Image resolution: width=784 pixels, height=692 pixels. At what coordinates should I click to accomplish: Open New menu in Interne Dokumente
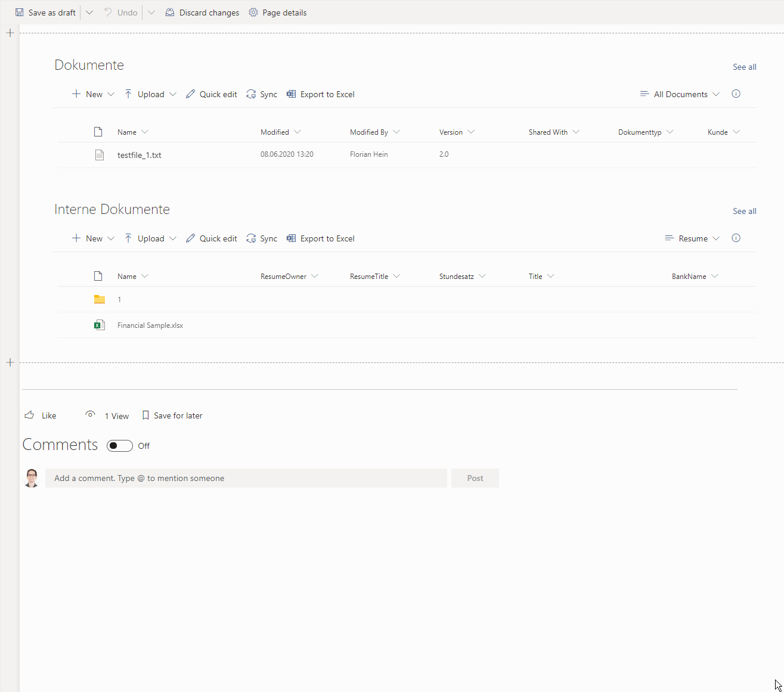pyautogui.click(x=93, y=238)
